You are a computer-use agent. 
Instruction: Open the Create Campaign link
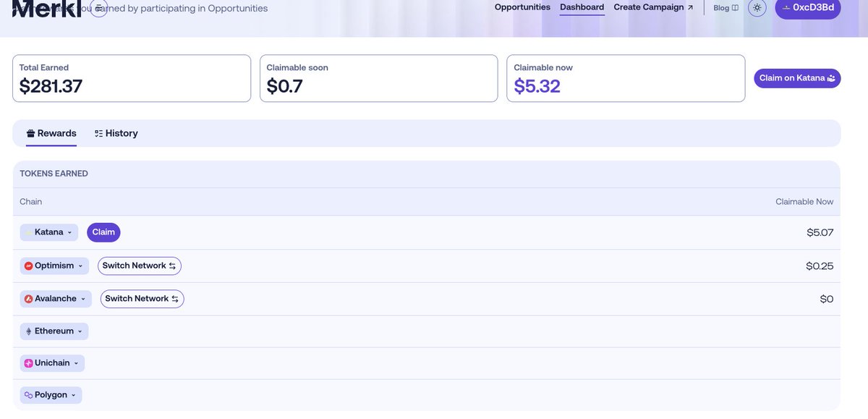click(x=653, y=7)
